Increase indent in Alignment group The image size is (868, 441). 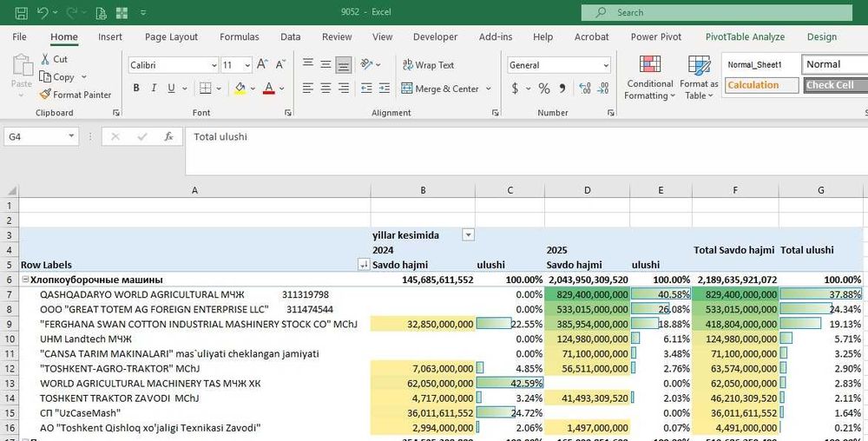385,88
